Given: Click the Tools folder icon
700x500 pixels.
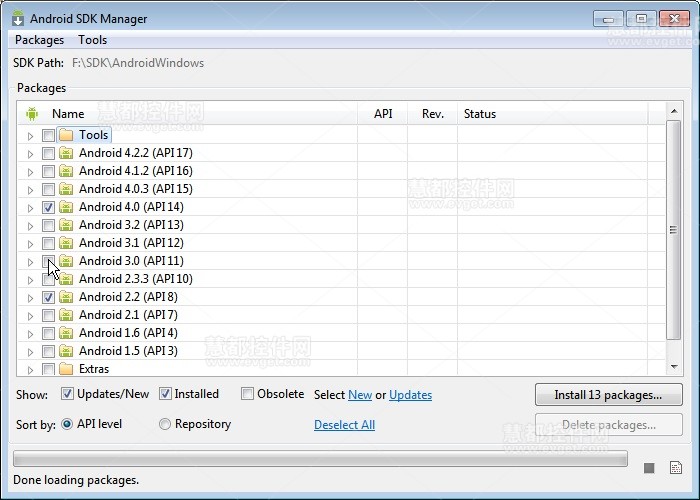Looking at the screenshot, I should tap(66, 135).
